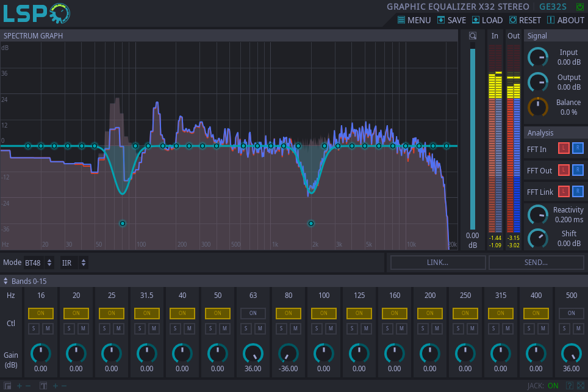Switch the Bands 0-15 selector

tap(25, 281)
